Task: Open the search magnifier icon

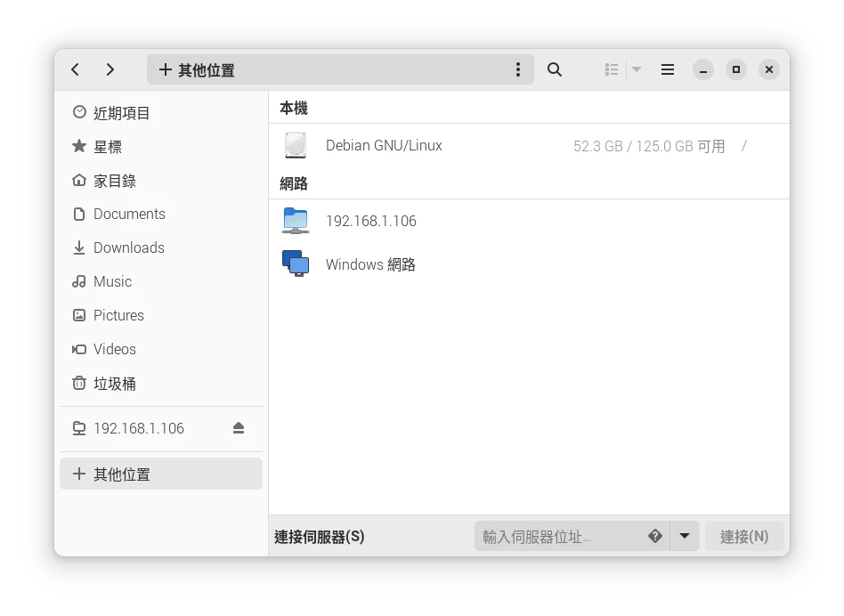Action: [555, 69]
